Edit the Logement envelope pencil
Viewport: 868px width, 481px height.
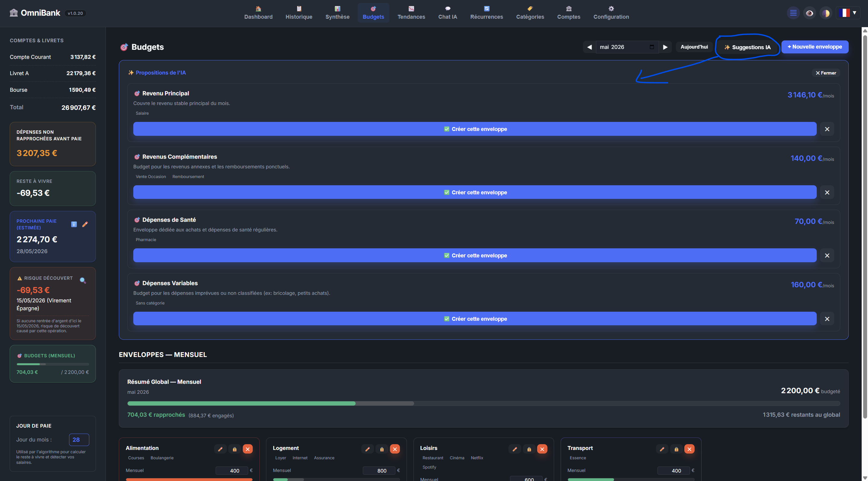367,449
